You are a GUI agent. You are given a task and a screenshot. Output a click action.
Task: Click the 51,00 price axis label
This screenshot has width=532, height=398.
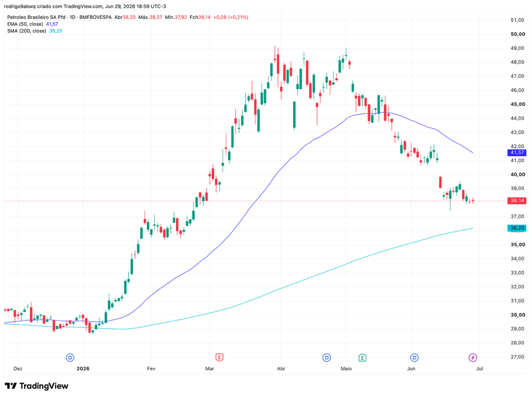(518, 20)
